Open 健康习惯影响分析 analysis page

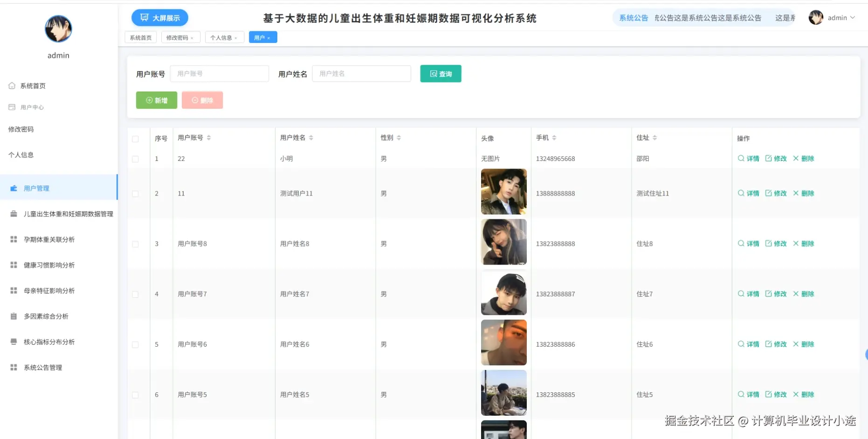(48, 265)
